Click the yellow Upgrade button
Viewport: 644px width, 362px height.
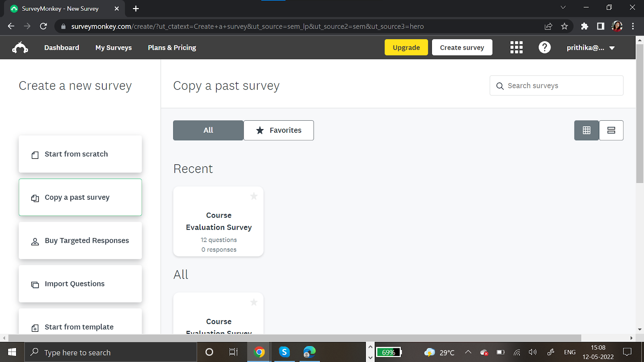(x=406, y=47)
